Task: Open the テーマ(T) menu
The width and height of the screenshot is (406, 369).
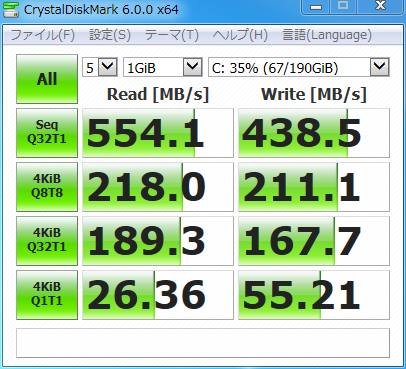Action: point(172,35)
